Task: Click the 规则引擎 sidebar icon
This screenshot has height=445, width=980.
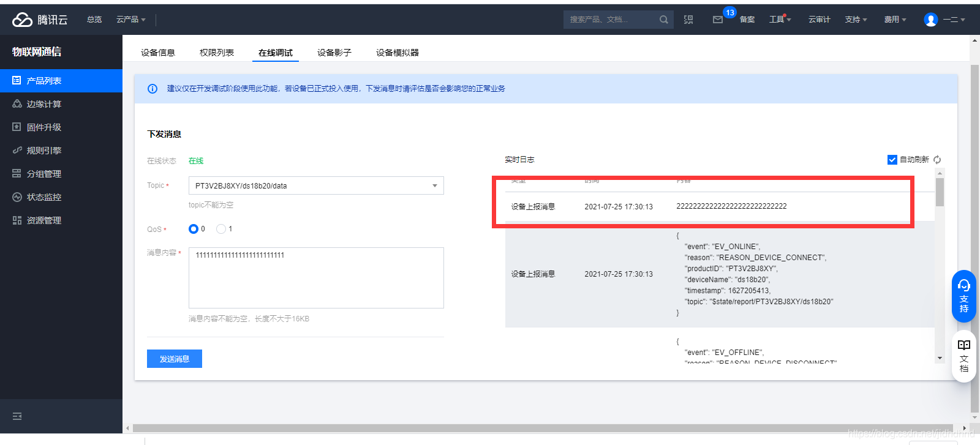Action: [x=17, y=150]
